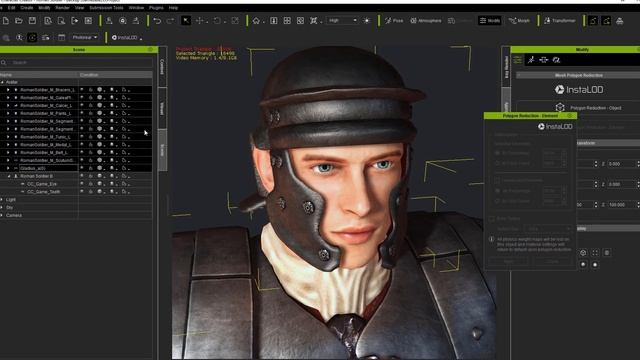Open the Photoreal shader dropdown
This screenshot has height=360, width=640.
[84, 38]
